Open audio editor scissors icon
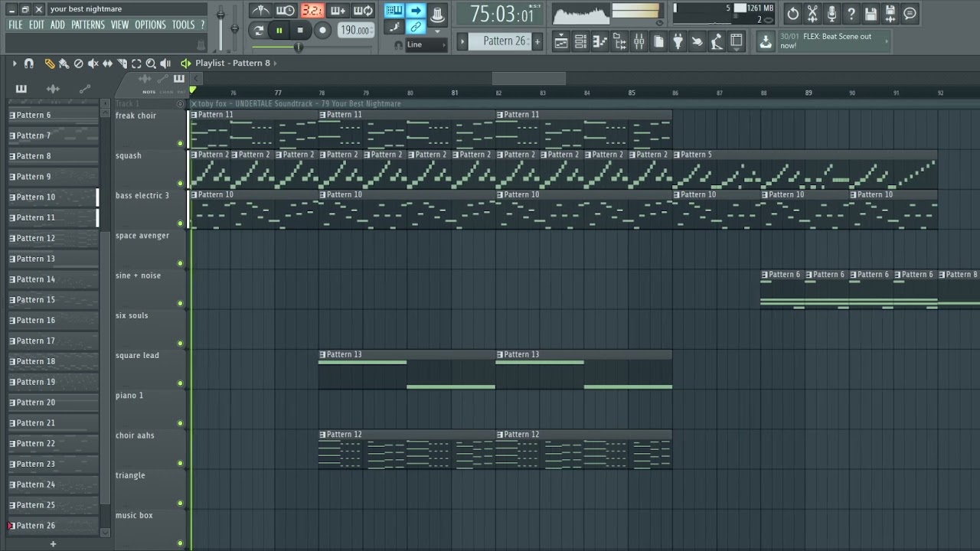The width and height of the screenshot is (980, 551). tap(812, 13)
